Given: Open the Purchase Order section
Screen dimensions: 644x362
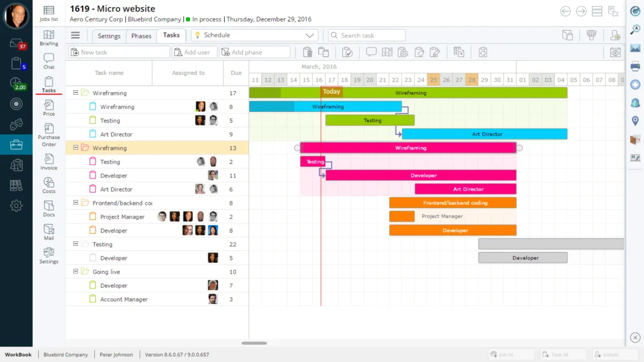Looking at the screenshot, I should tap(49, 135).
